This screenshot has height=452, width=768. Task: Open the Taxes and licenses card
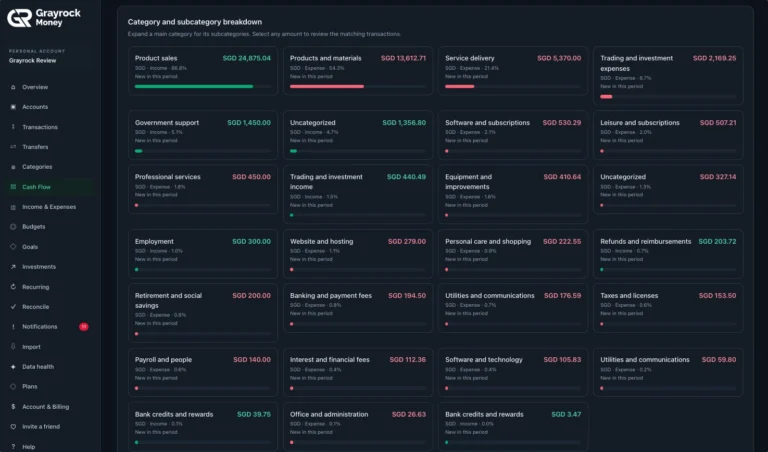[668, 308]
